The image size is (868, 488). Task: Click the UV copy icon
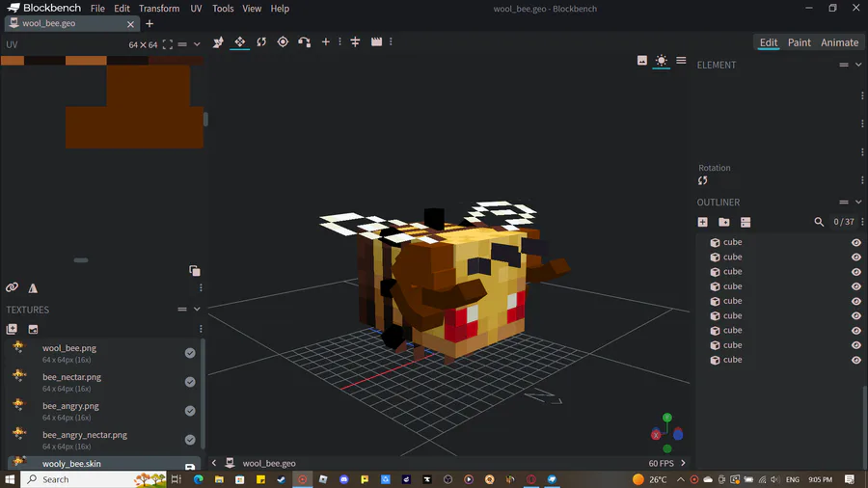[194, 271]
